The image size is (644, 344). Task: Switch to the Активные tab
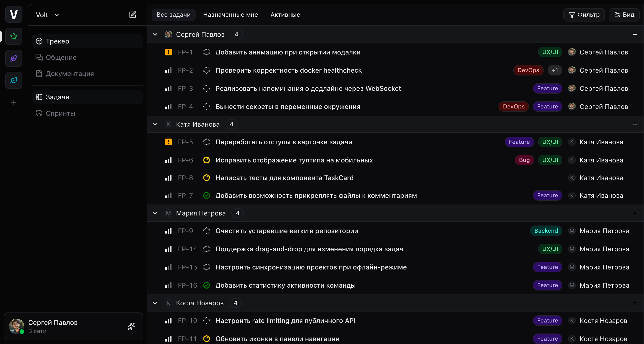click(x=285, y=15)
